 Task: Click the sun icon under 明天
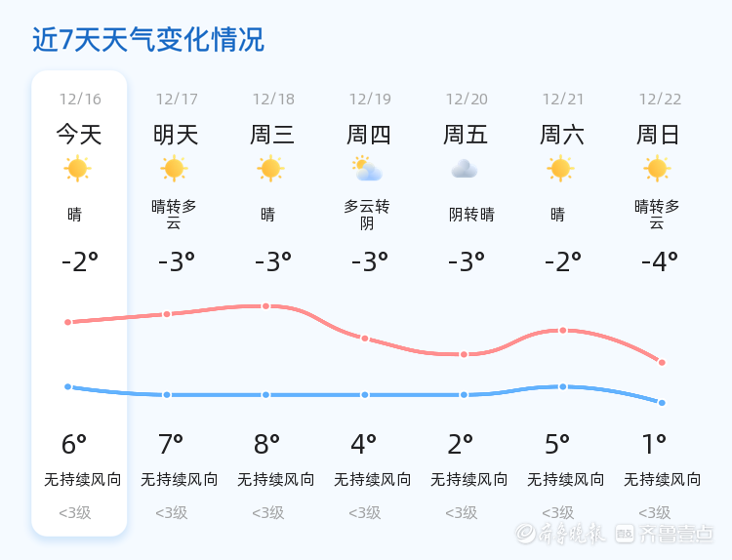[174, 169]
